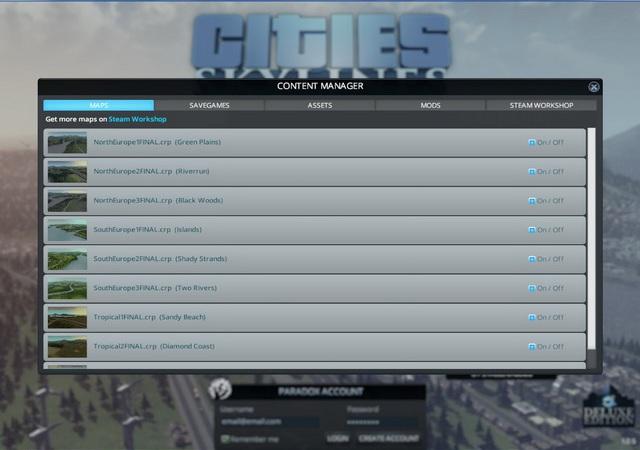Image resolution: width=640 pixels, height=450 pixels.
Task: Select NorthEurope3FINAL.crp (Black Woods) text
Action: (x=158, y=200)
